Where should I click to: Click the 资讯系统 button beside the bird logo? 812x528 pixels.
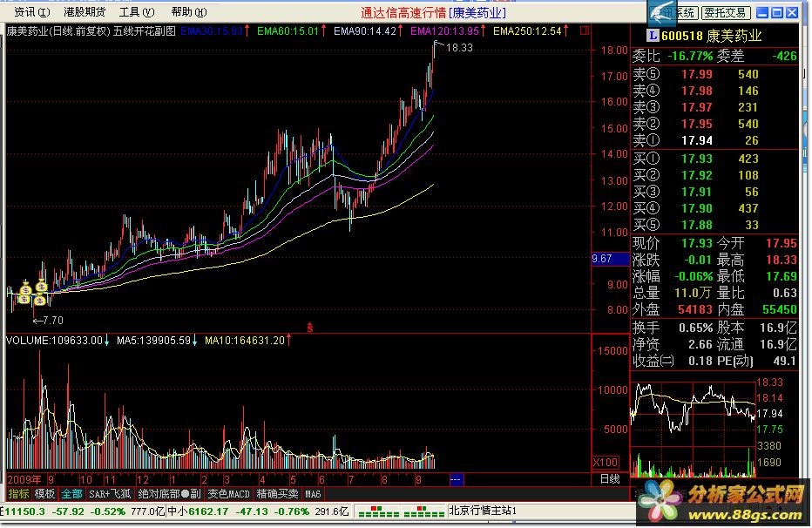pyautogui.click(x=687, y=12)
